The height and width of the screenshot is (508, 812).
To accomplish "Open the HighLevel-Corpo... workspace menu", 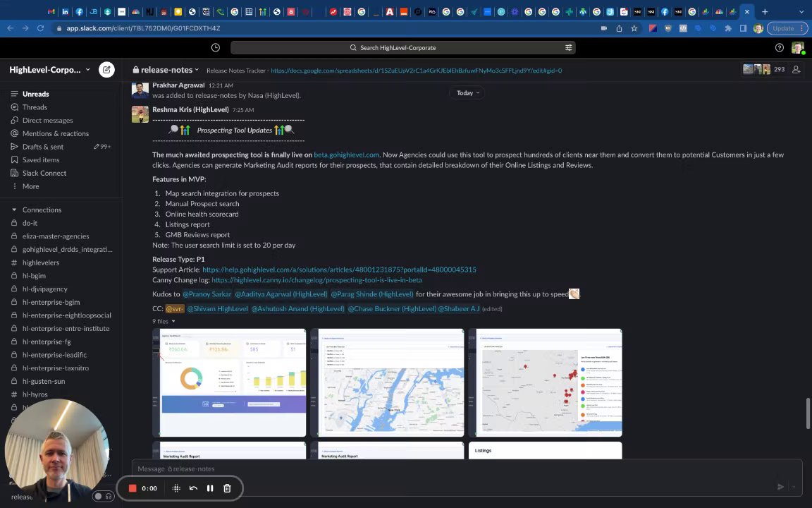I will pyautogui.click(x=50, y=69).
